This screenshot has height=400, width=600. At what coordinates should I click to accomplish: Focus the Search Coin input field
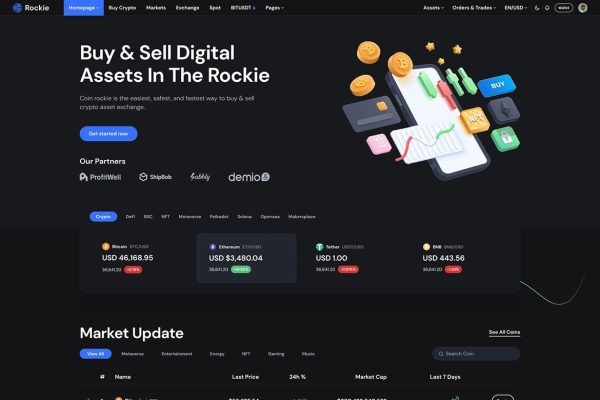(x=476, y=354)
